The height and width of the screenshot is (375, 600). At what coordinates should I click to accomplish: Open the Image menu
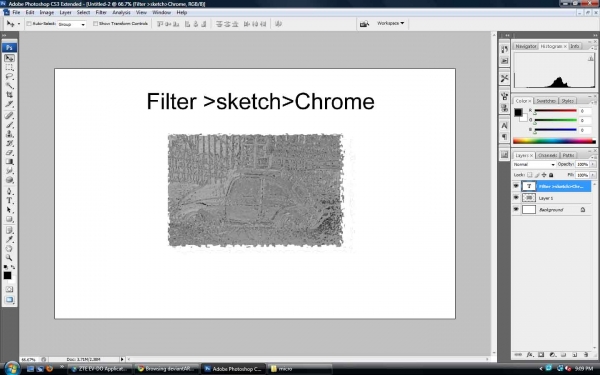pos(47,13)
